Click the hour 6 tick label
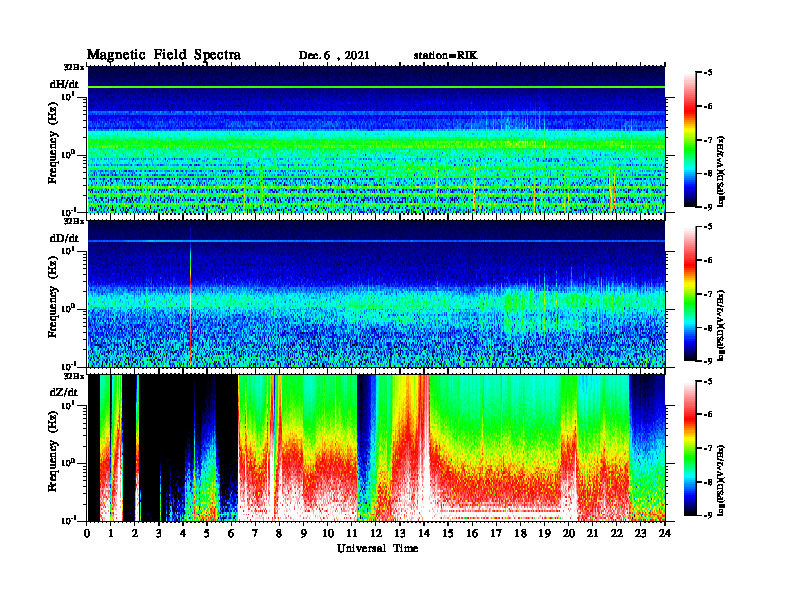 coord(231,533)
